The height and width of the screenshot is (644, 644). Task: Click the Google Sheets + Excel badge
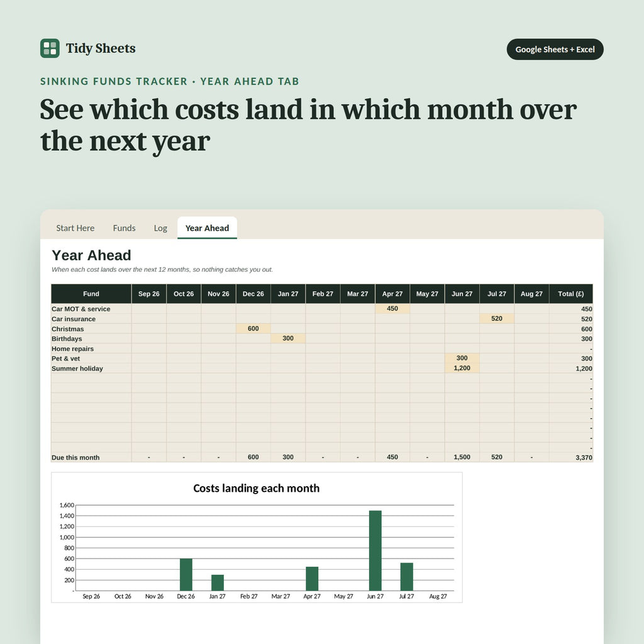[555, 49]
